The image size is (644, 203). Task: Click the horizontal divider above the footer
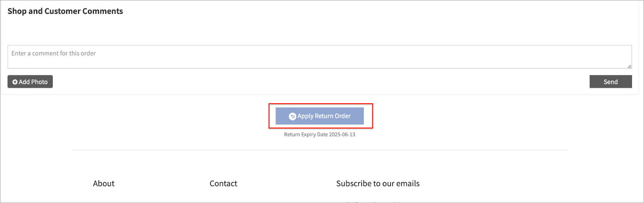tap(320, 150)
